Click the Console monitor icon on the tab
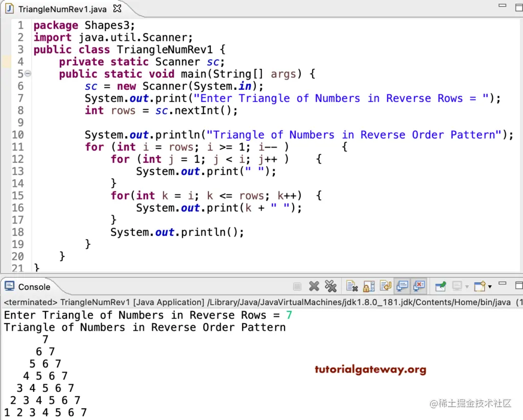This screenshot has height=420, width=523. (x=9, y=286)
